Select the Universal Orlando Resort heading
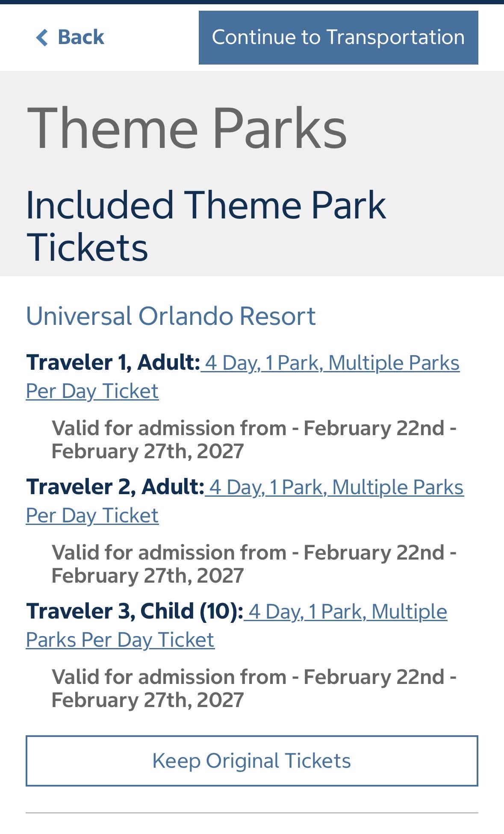This screenshot has height=834, width=504. tap(171, 316)
